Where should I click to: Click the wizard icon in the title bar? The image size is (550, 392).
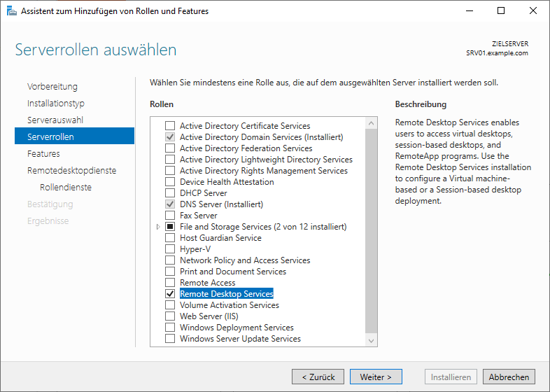pos(12,11)
